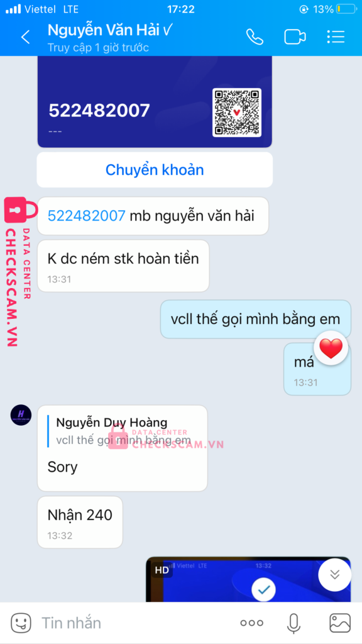Tap the heart reaction on the má message
362x644 pixels.
[331, 348]
